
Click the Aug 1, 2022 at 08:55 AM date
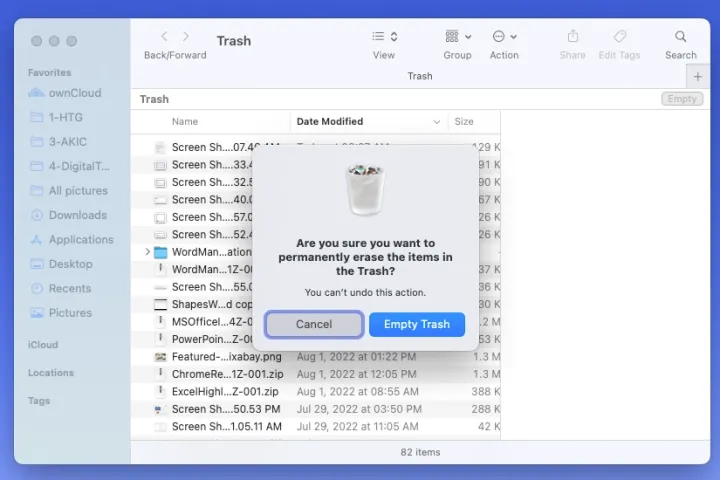click(358, 392)
